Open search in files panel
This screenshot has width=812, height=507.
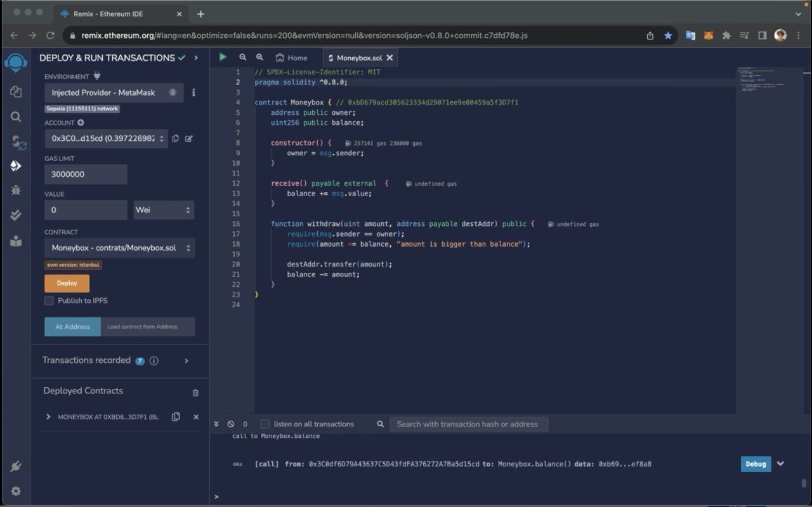(16, 117)
